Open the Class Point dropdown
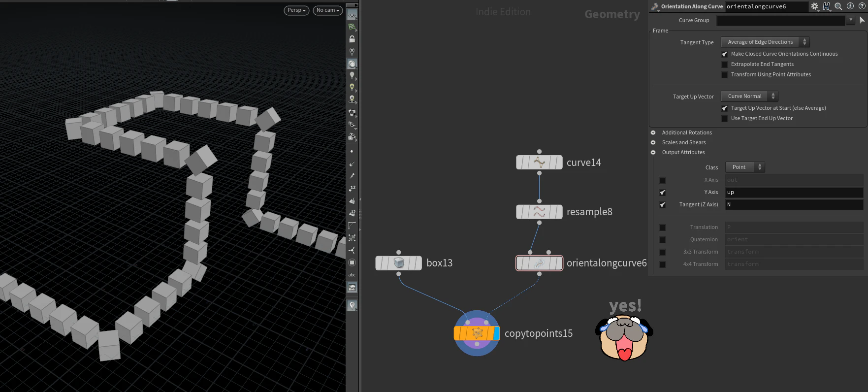This screenshot has width=868, height=392. tap(745, 167)
